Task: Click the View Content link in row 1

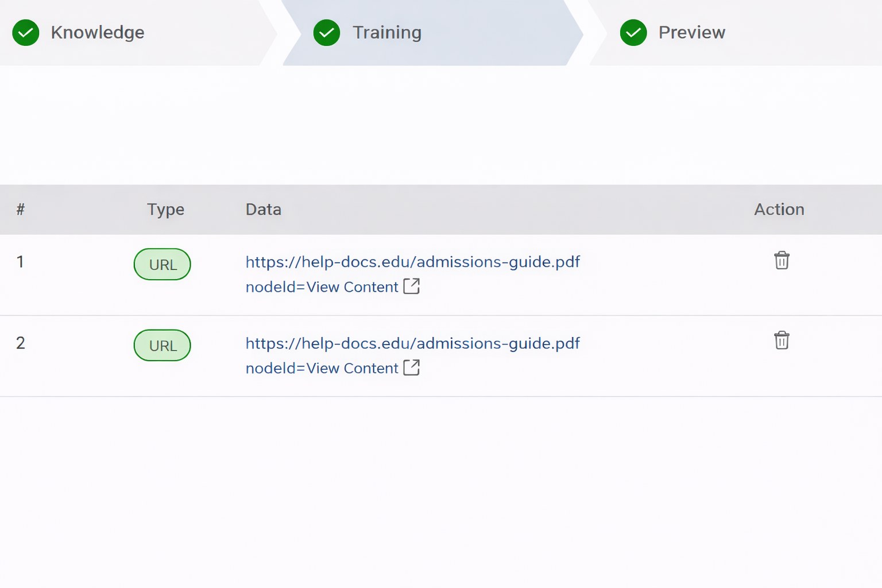Action: click(x=352, y=287)
